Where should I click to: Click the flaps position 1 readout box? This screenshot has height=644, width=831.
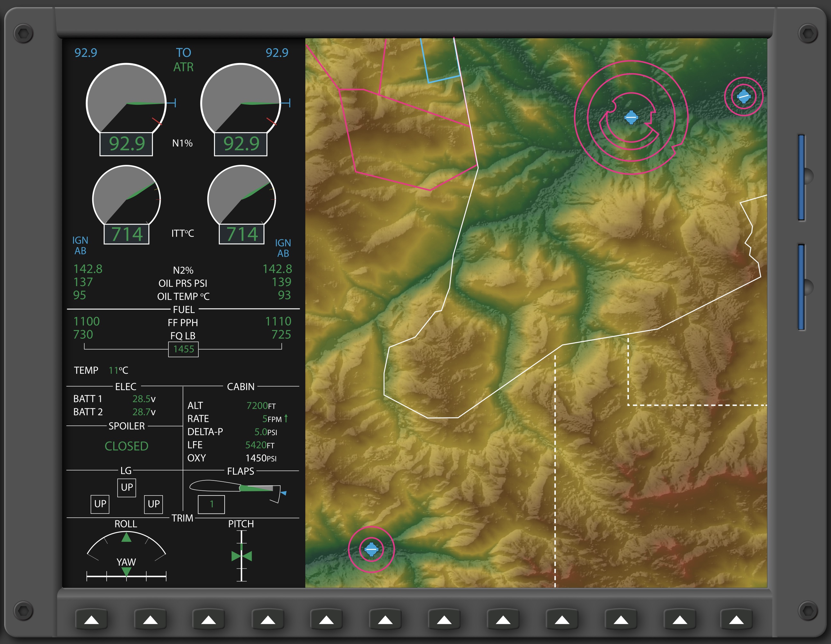point(211,504)
